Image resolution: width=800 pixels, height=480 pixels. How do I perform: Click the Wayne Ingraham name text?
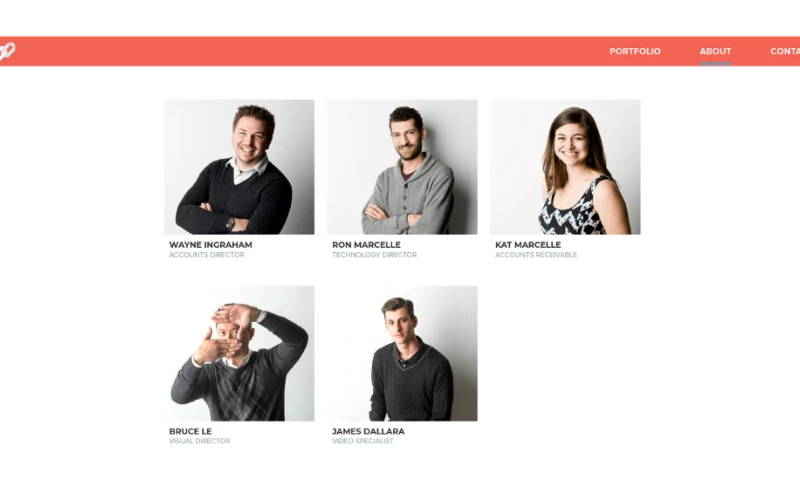211,245
